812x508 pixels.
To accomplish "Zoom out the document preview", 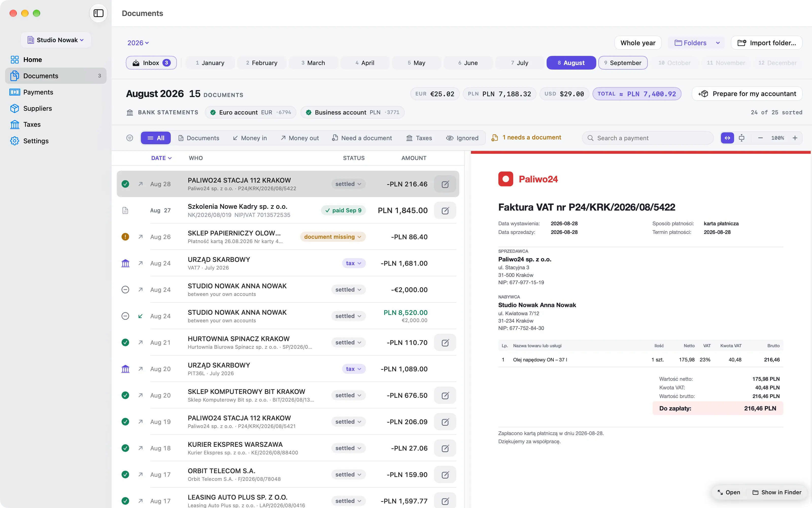I will 760,138.
